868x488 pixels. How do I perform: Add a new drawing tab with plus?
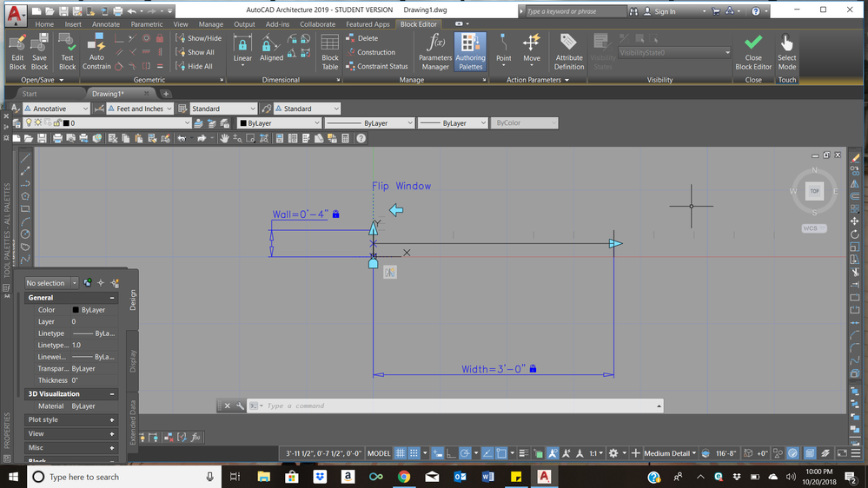click(165, 94)
